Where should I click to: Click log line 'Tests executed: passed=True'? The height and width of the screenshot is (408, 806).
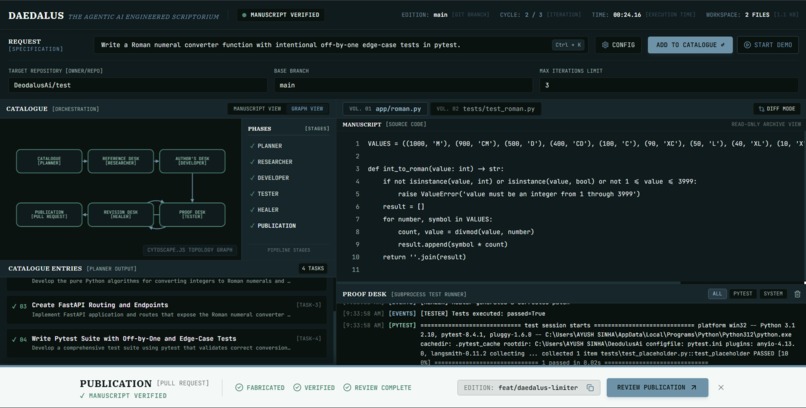(x=483, y=313)
